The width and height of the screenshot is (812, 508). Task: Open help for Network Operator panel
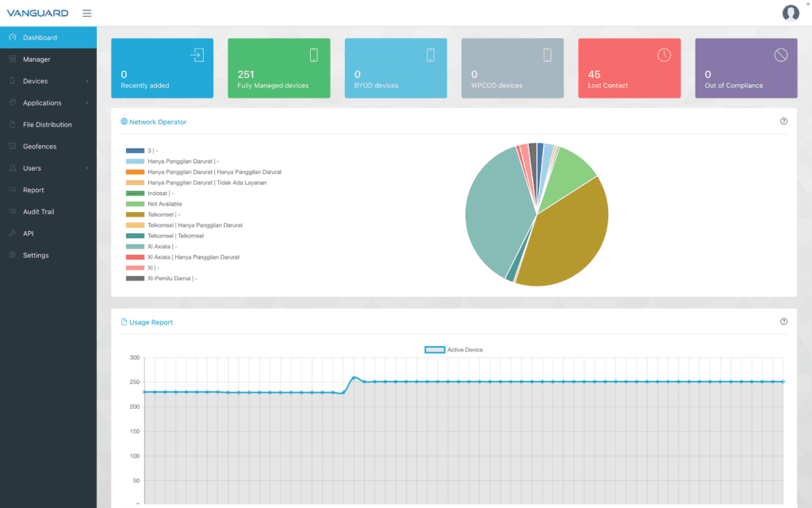783,121
